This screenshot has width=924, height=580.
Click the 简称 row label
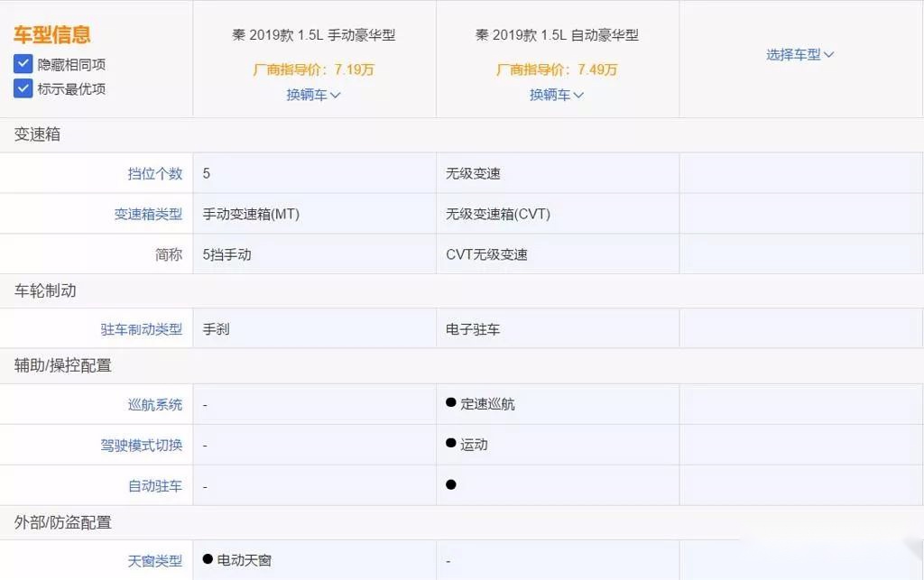pyautogui.click(x=169, y=255)
